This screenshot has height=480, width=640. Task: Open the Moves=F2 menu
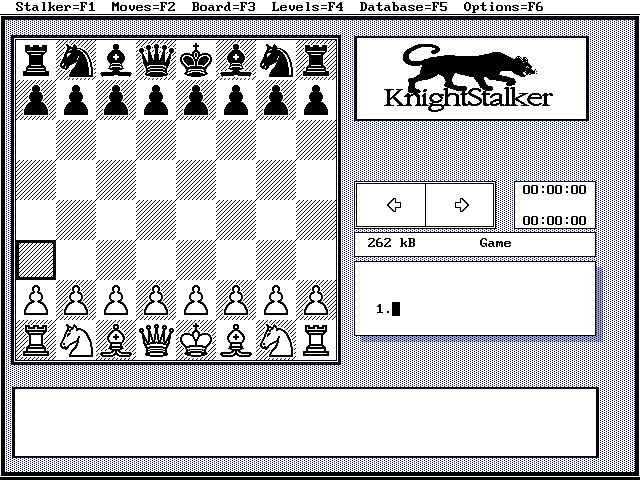143,7
